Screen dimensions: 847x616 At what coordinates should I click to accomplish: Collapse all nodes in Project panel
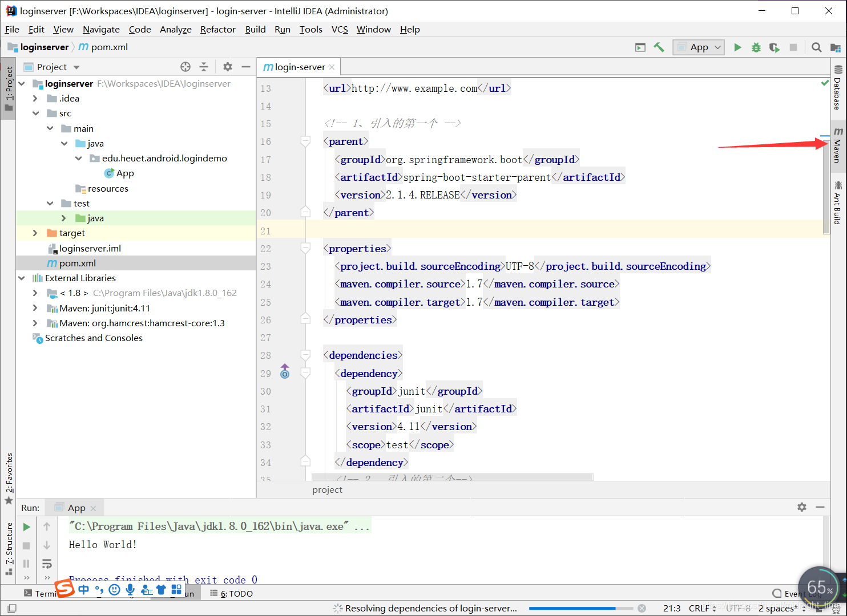tap(204, 67)
